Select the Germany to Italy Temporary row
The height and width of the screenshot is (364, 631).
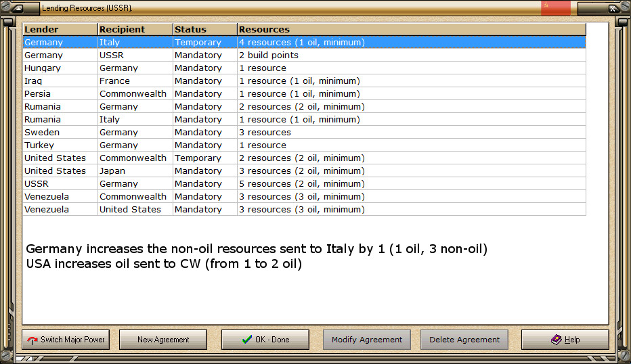[304, 42]
